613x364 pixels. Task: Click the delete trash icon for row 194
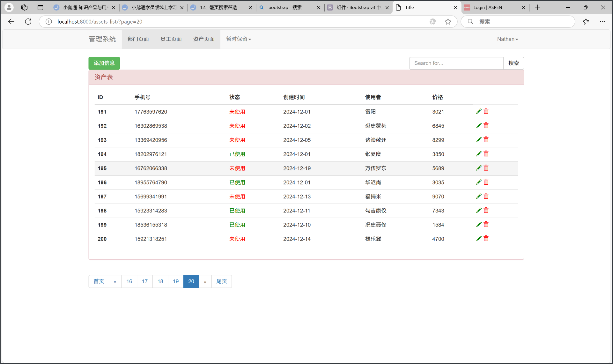pyautogui.click(x=486, y=154)
